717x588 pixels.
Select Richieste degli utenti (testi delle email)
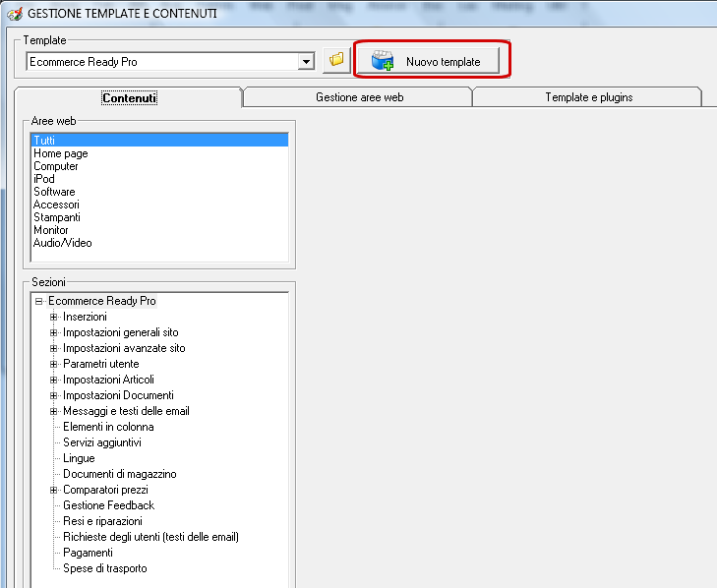[150, 537]
